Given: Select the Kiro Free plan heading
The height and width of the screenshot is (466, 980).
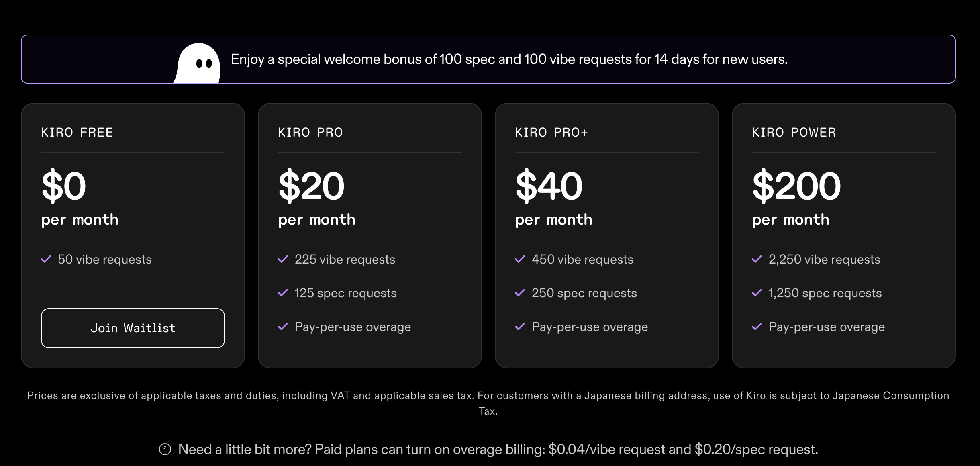Looking at the screenshot, I should point(77,132).
